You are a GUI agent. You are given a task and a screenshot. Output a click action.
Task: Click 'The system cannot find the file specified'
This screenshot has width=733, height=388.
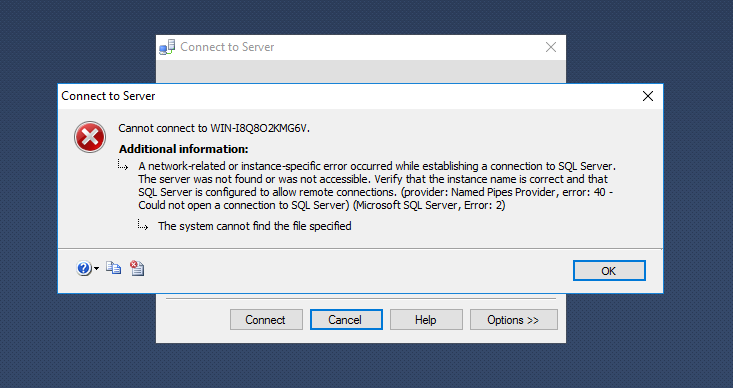(x=255, y=226)
